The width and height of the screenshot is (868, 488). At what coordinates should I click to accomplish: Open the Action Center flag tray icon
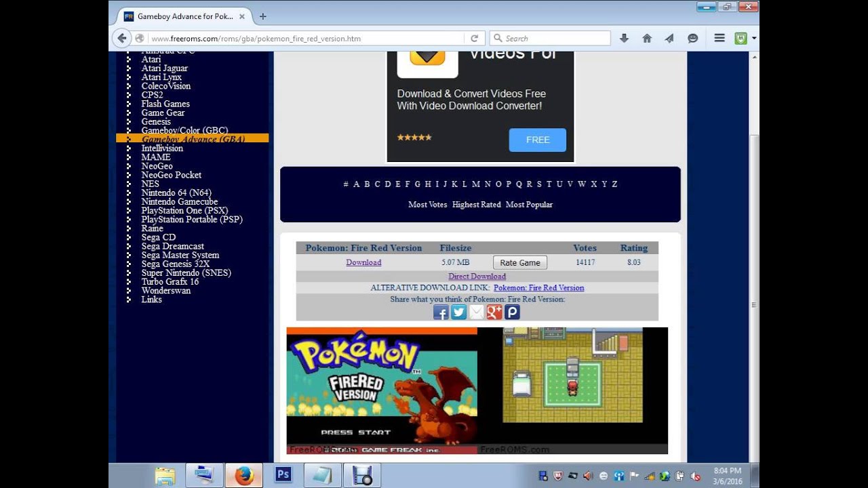click(x=634, y=476)
